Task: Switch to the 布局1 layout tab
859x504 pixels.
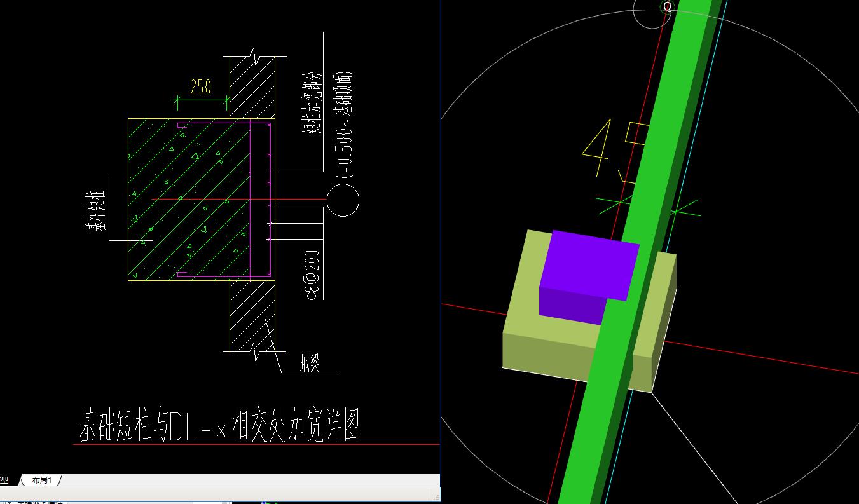Action: pos(42,480)
